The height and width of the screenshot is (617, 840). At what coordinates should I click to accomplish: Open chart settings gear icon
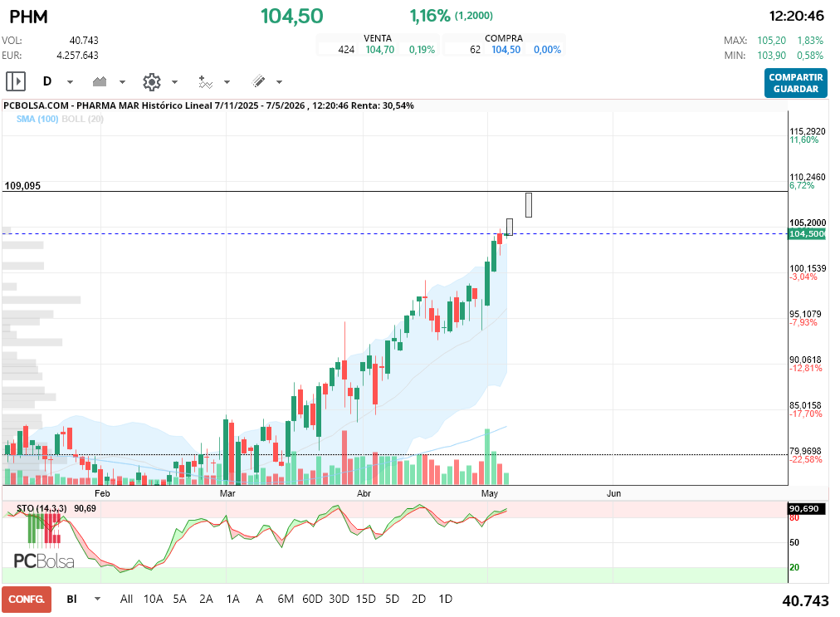tap(152, 82)
